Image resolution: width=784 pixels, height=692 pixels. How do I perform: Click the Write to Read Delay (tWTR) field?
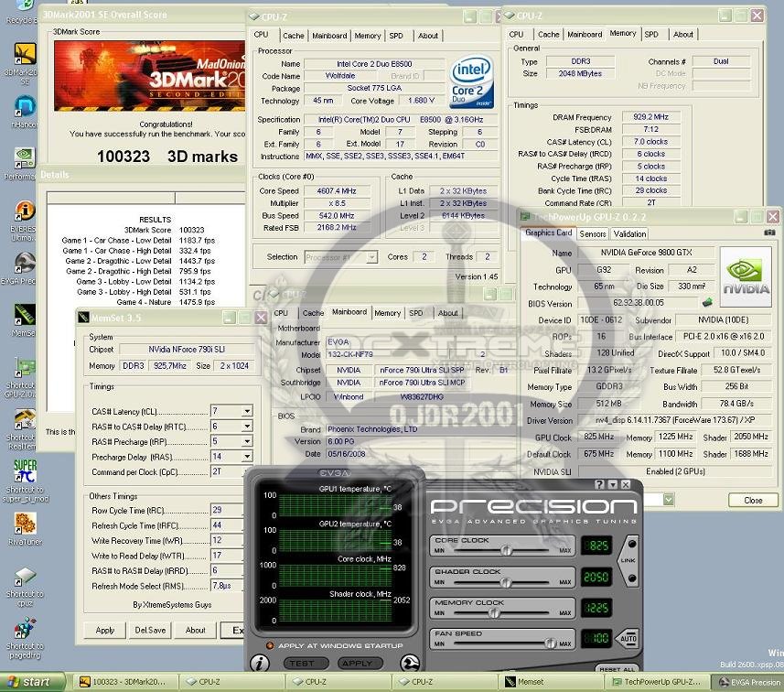tap(227, 556)
